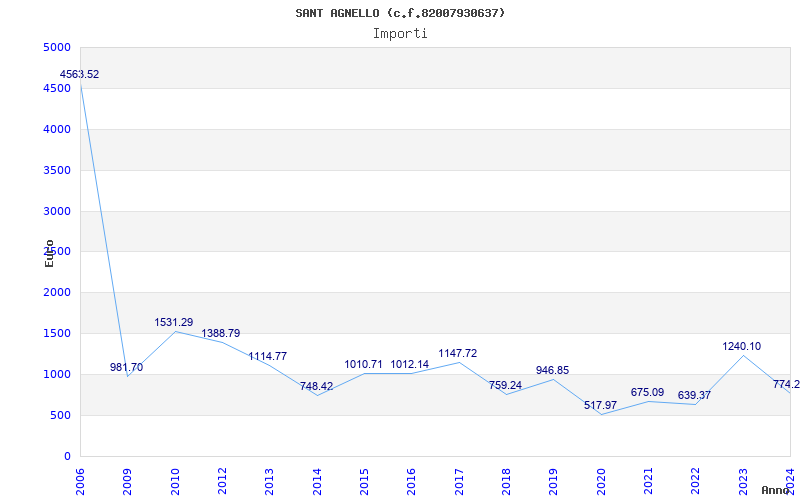Select the 2012 x-axis year label
This screenshot has height=500, width=800.
[222, 481]
